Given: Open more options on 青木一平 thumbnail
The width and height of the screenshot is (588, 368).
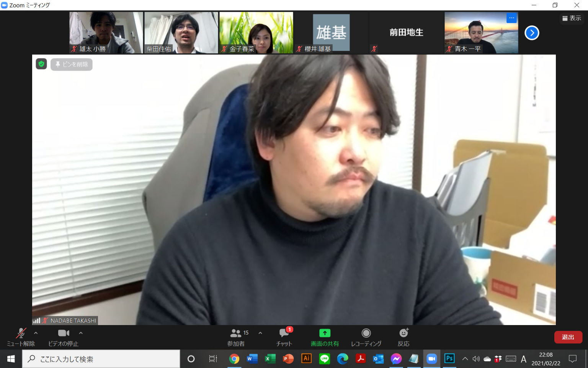Looking at the screenshot, I should point(511,18).
